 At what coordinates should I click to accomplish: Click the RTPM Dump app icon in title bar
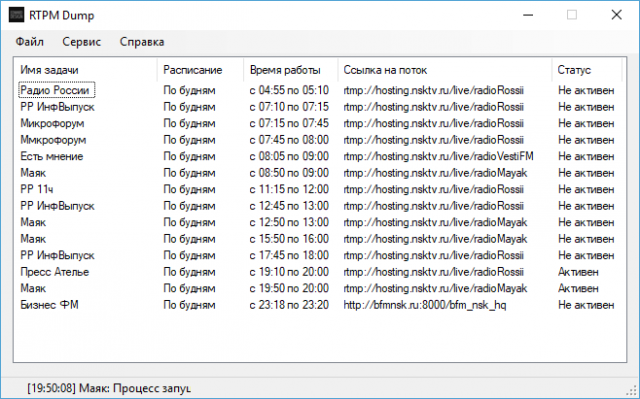pos(16,15)
